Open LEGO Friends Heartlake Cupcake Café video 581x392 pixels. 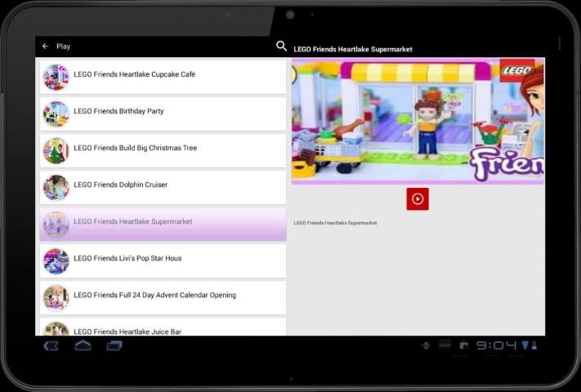[163, 75]
